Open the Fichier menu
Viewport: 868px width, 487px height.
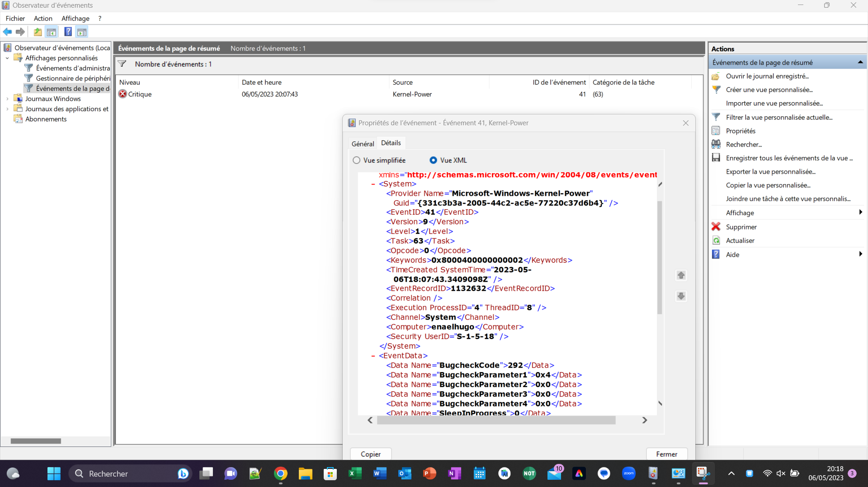click(x=15, y=19)
